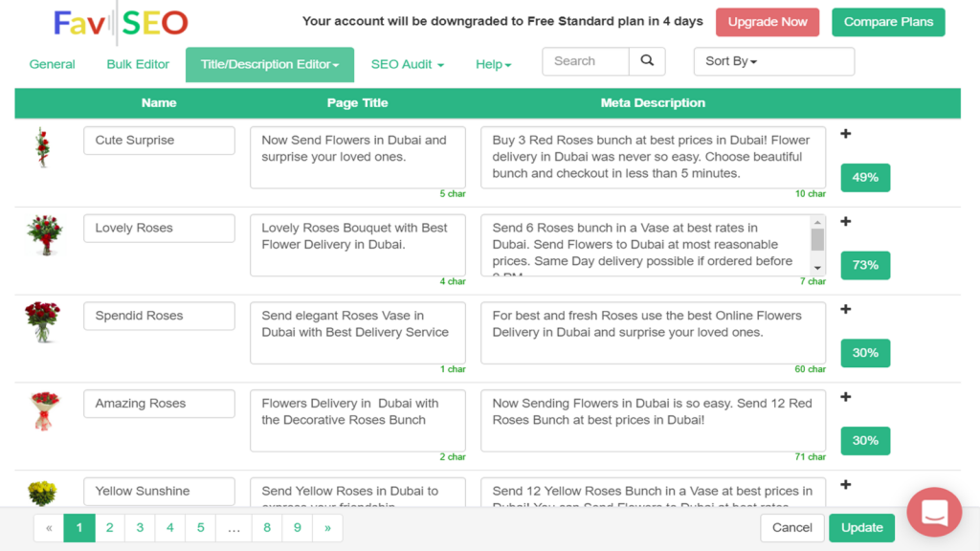This screenshot has height=551, width=980.
Task: Open the chat support bubble icon
Action: click(934, 512)
